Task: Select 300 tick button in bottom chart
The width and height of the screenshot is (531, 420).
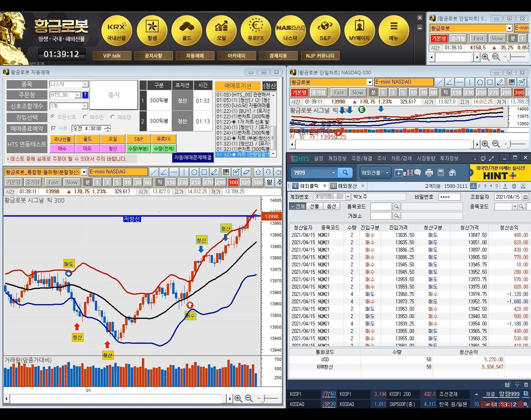Action: 233,182
